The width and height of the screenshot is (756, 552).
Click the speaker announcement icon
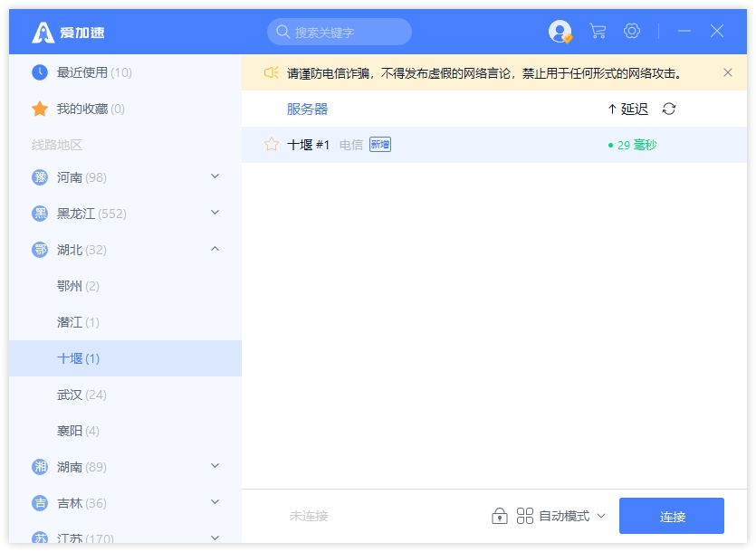pos(271,72)
